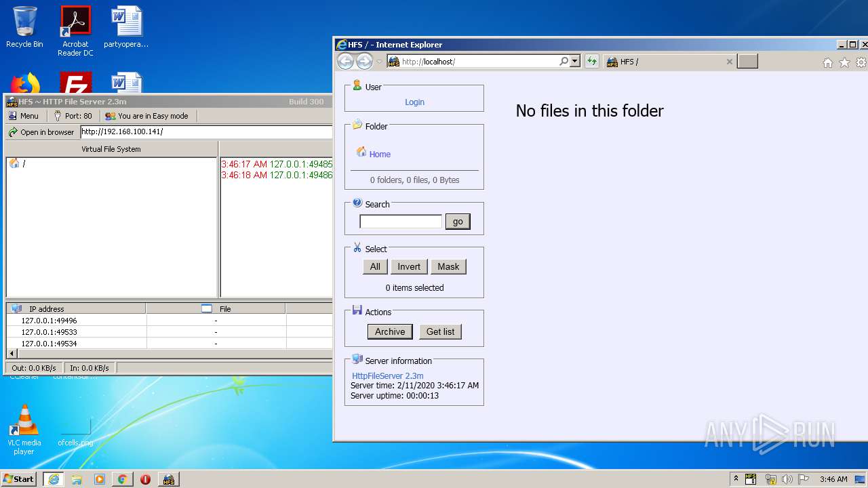Viewport: 868px width, 488px height.
Task: Open the Internet Explorer Tools gear
Action: pos(861,62)
